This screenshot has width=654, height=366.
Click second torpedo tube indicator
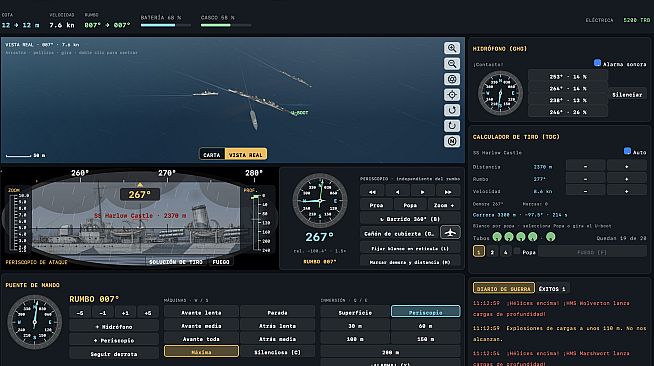[x=509, y=237]
